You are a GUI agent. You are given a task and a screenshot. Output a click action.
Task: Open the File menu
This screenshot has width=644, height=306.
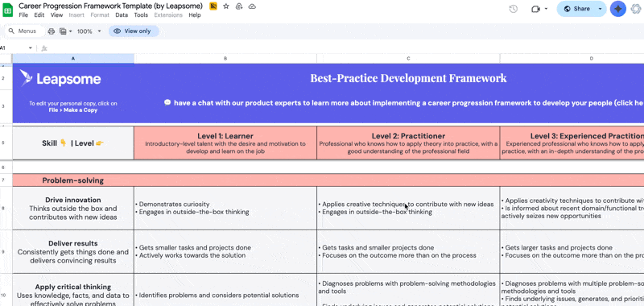[x=23, y=15]
